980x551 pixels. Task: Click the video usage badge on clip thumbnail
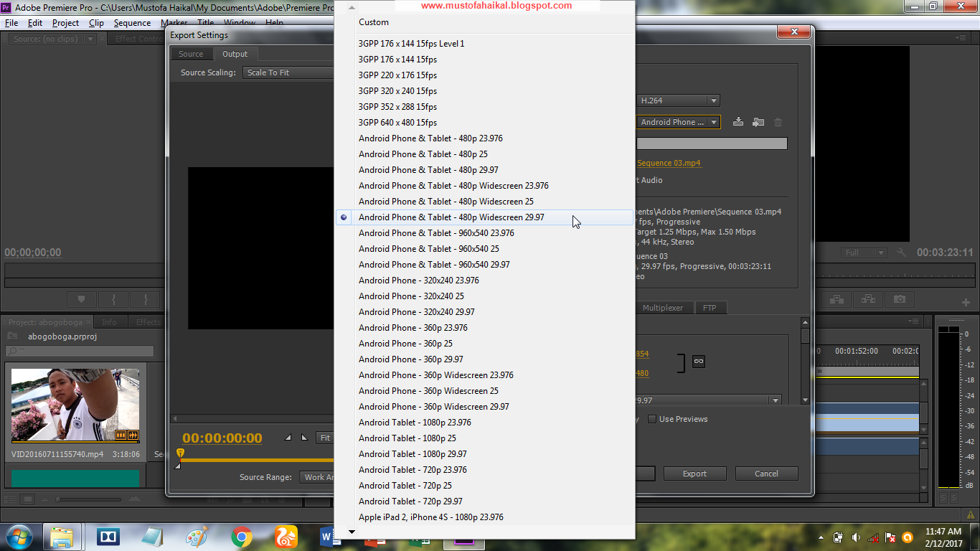[x=121, y=435]
